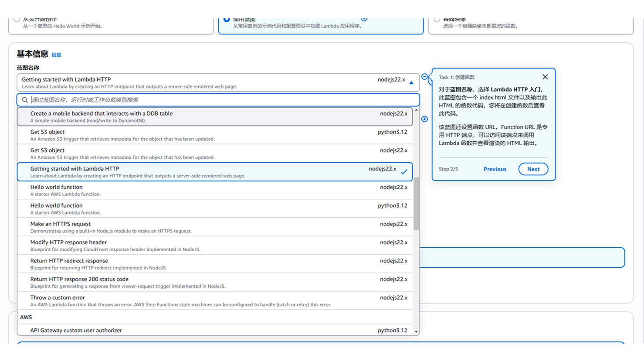Go to Previous tutorial step

point(495,169)
